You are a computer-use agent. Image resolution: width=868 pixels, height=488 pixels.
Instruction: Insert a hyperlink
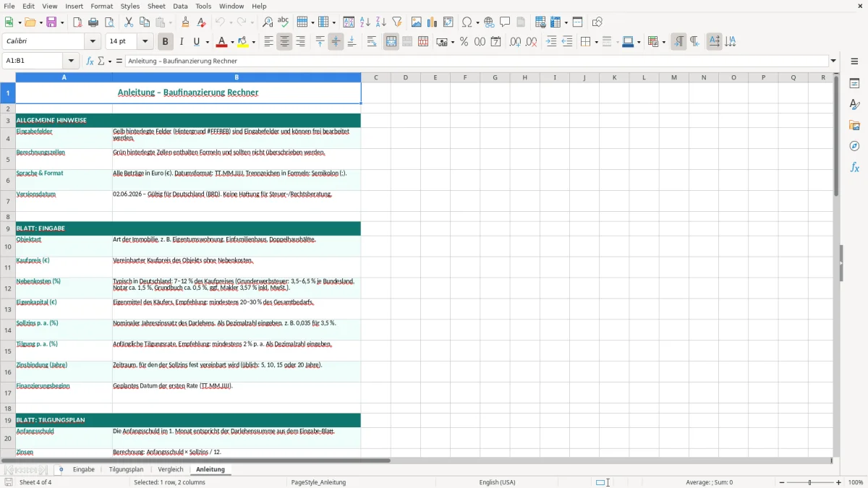(489, 22)
